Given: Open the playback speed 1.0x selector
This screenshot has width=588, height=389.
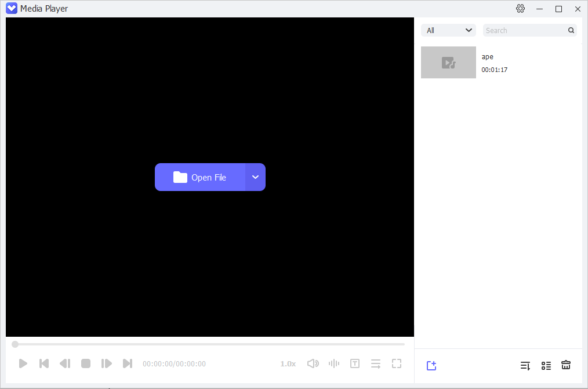Looking at the screenshot, I should (x=288, y=363).
